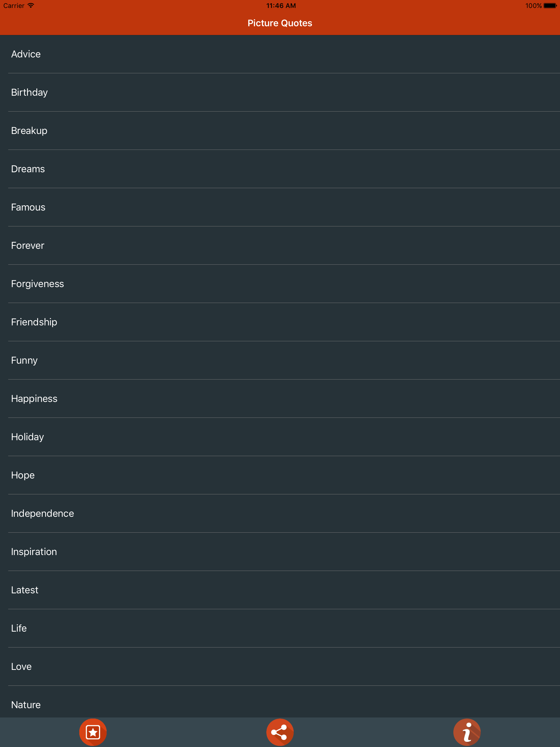Open the Info icon at bottom right

(467, 732)
